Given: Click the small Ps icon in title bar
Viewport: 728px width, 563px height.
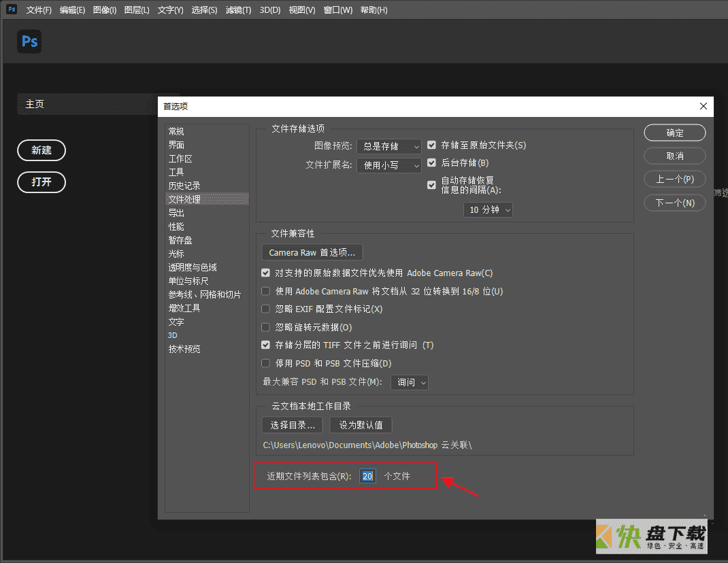Looking at the screenshot, I should [x=12, y=9].
